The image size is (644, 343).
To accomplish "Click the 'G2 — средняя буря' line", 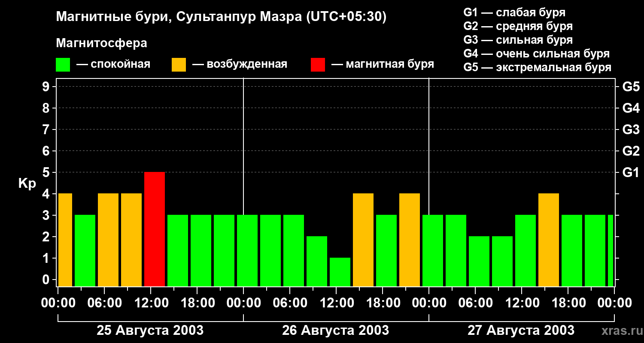I will (518, 26).
